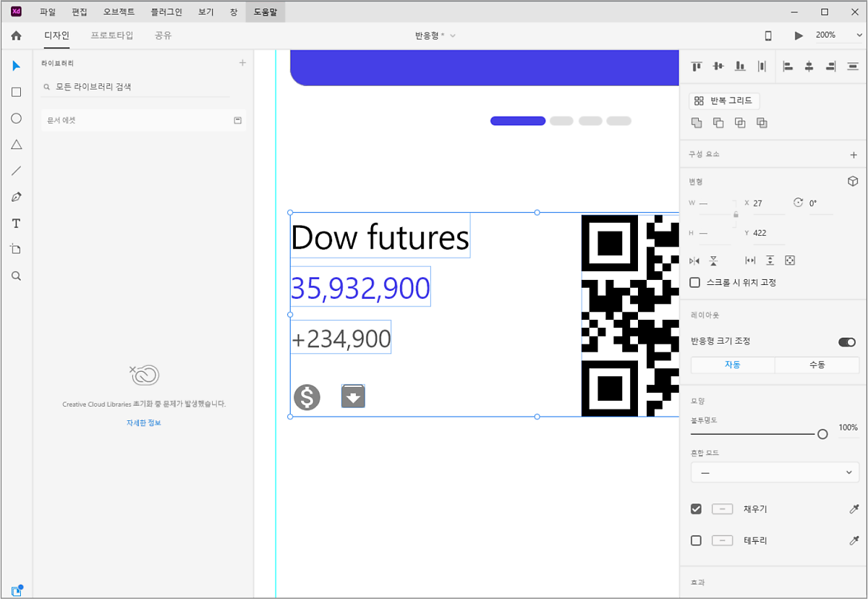Apply the Subtract boolean operation

pos(718,123)
